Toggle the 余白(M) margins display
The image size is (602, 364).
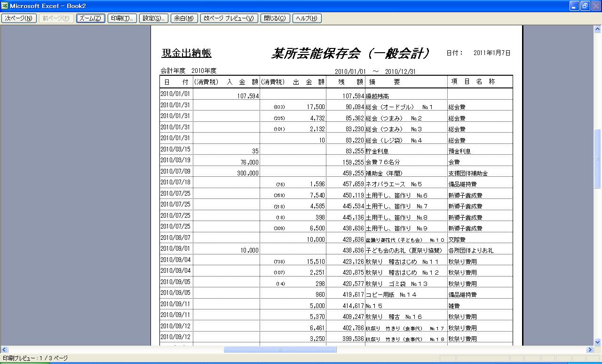(184, 18)
